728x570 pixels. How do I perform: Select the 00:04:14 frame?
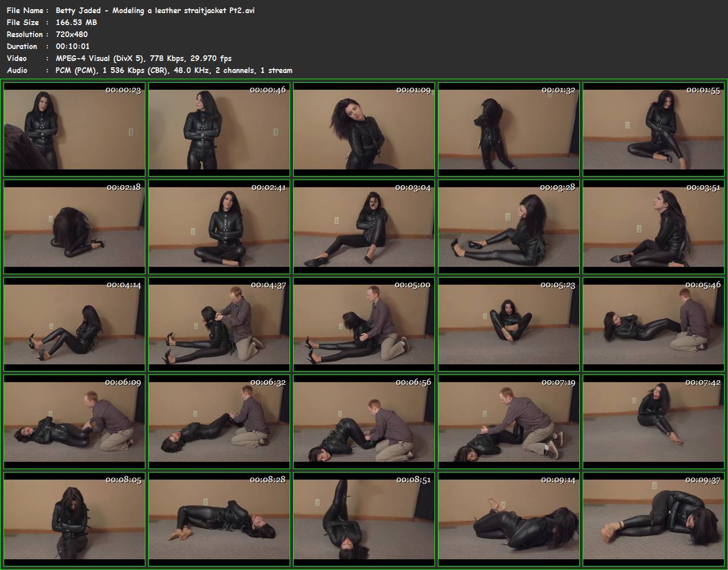[x=74, y=324]
